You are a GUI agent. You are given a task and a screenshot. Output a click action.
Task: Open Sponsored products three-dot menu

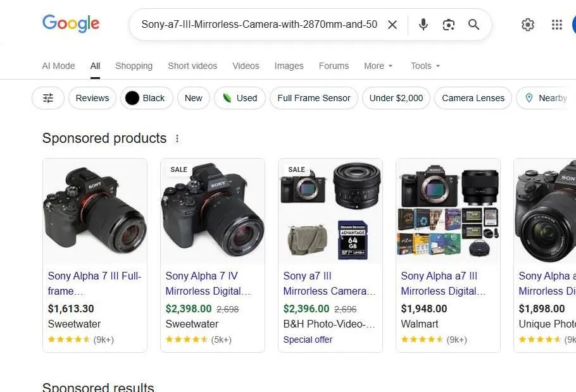tap(177, 138)
